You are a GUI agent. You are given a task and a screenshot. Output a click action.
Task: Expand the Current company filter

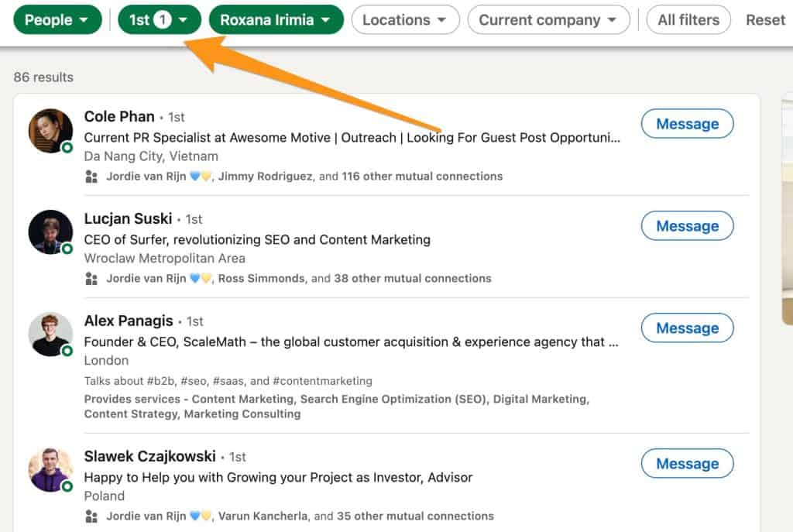pos(548,20)
